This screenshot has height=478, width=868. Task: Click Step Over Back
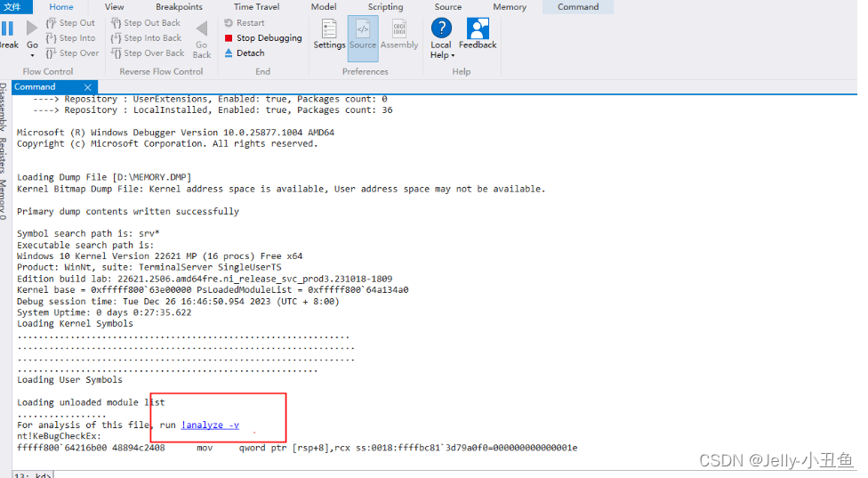[148, 53]
